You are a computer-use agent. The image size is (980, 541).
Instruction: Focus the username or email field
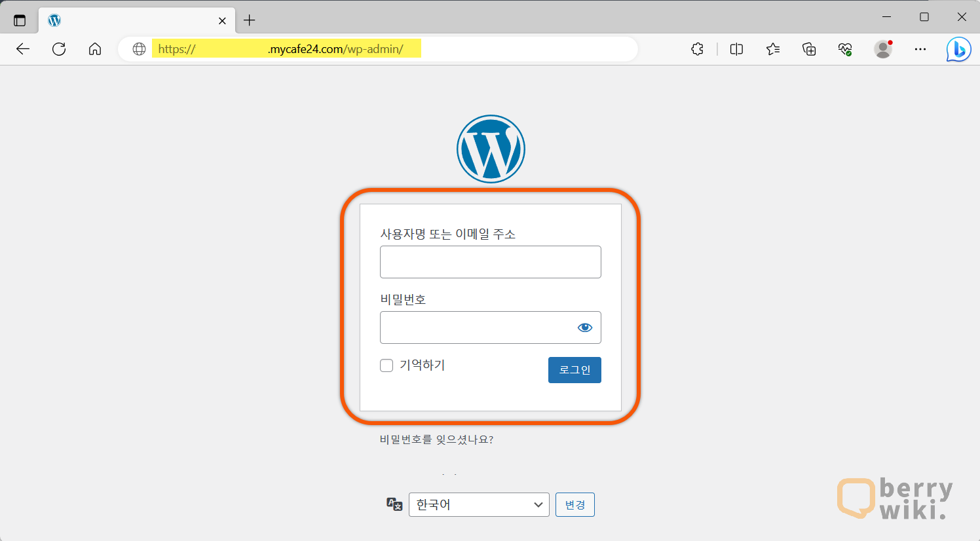[x=491, y=262]
